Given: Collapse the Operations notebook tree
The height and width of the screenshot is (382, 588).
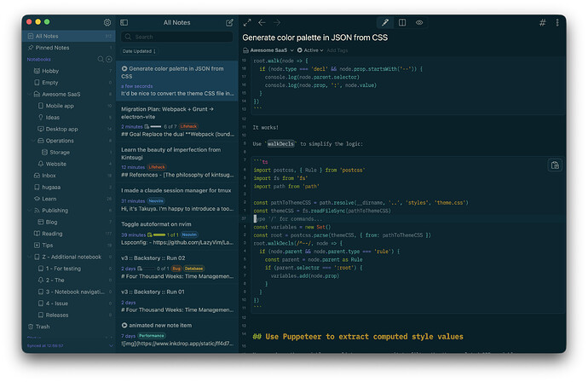Looking at the screenshot, I should [x=33, y=141].
